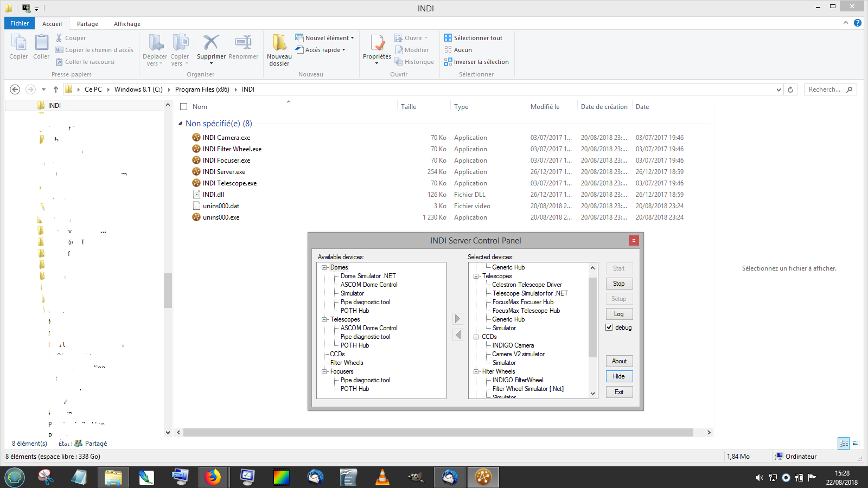Select Filter Wheels in Available devices
This screenshot has height=488, width=868.
[x=347, y=363]
